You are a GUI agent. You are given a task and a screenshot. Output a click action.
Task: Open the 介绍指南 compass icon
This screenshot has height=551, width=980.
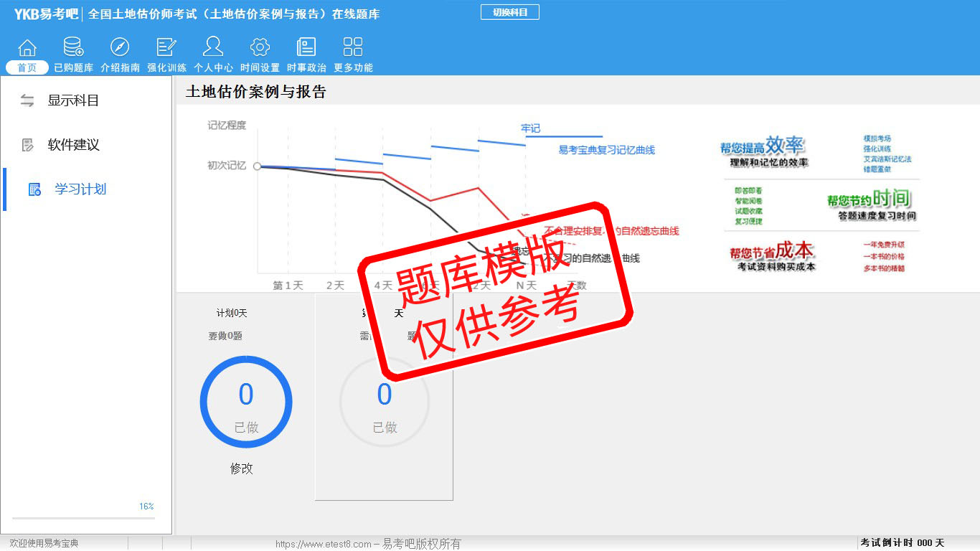[x=120, y=48]
